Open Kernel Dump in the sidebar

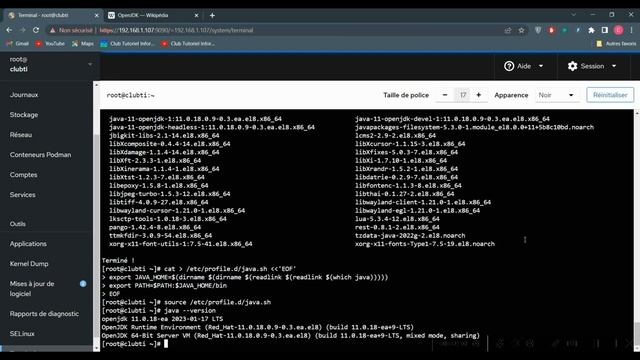29,264
